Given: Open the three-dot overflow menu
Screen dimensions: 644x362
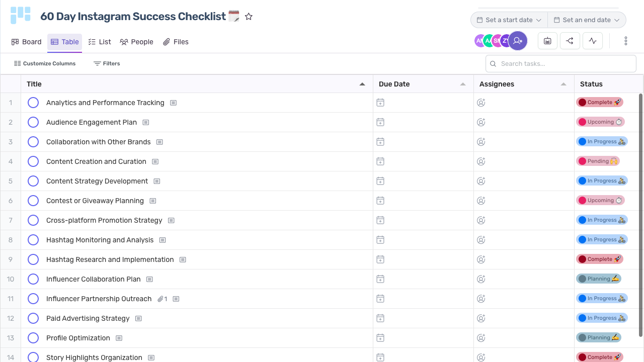Looking at the screenshot, I should tap(625, 41).
